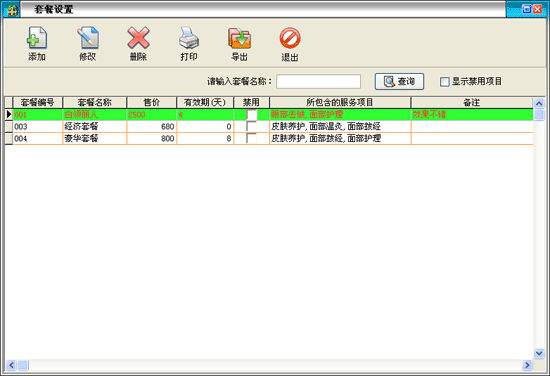Click the 修改 edit icon
Screen dimensions: 550x376
click(x=88, y=38)
